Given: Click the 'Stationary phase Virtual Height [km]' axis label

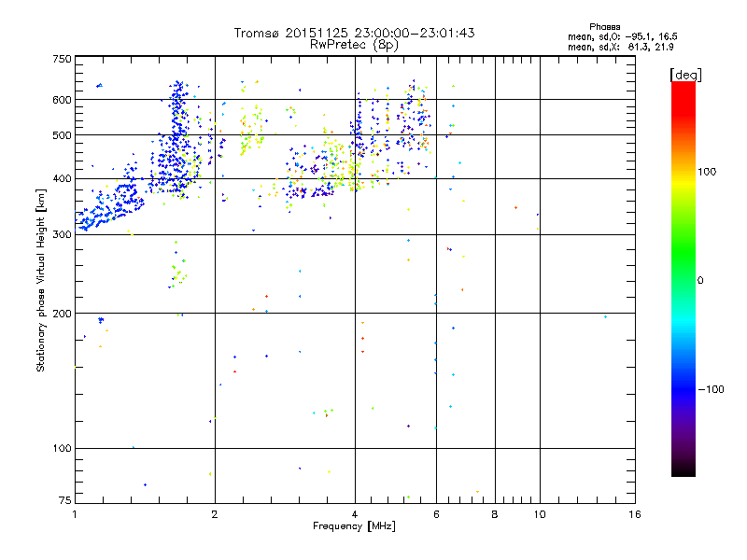Looking at the screenshot, I should [41, 280].
